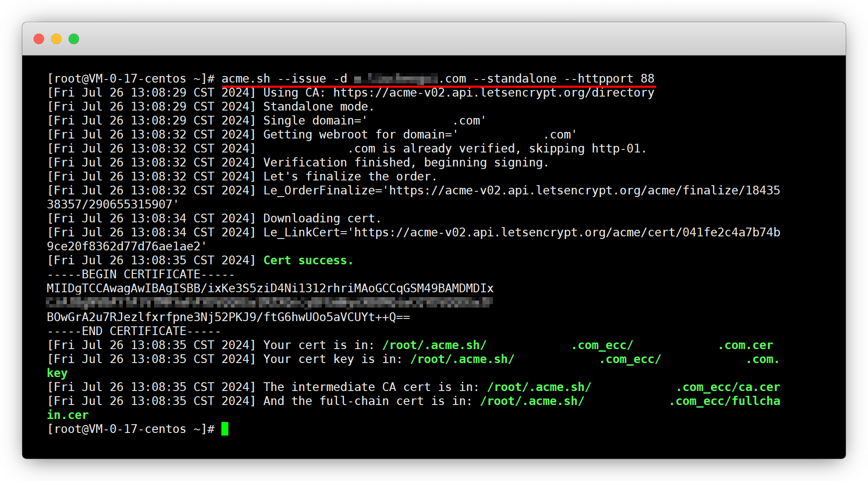Click the '--standalone' flag in command
Image resolution: width=868 pixels, height=481 pixels.
click(515, 79)
